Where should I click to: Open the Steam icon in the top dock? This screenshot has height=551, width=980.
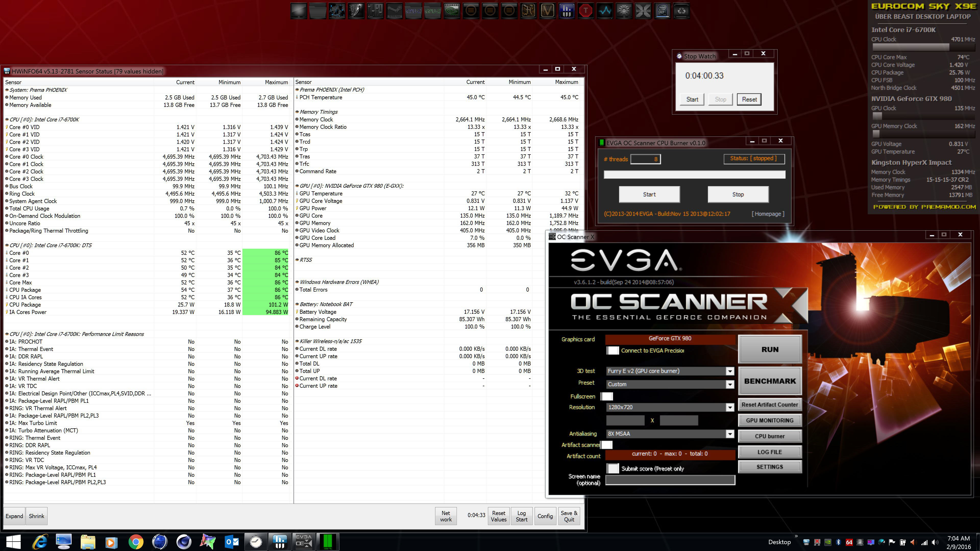pyautogui.click(x=394, y=11)
